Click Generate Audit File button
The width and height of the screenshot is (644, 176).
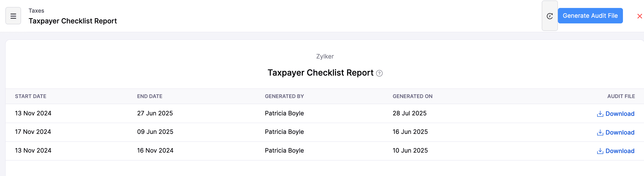tap(590, 16)
